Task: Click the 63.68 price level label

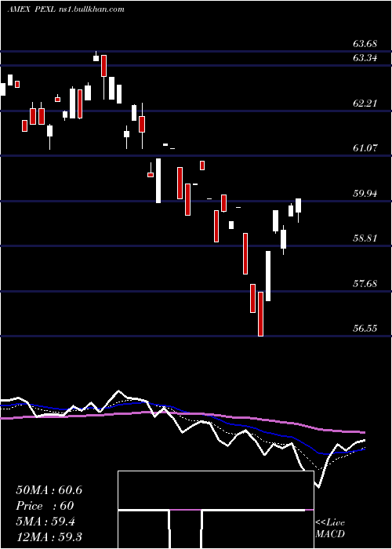Action: [365, 44]
